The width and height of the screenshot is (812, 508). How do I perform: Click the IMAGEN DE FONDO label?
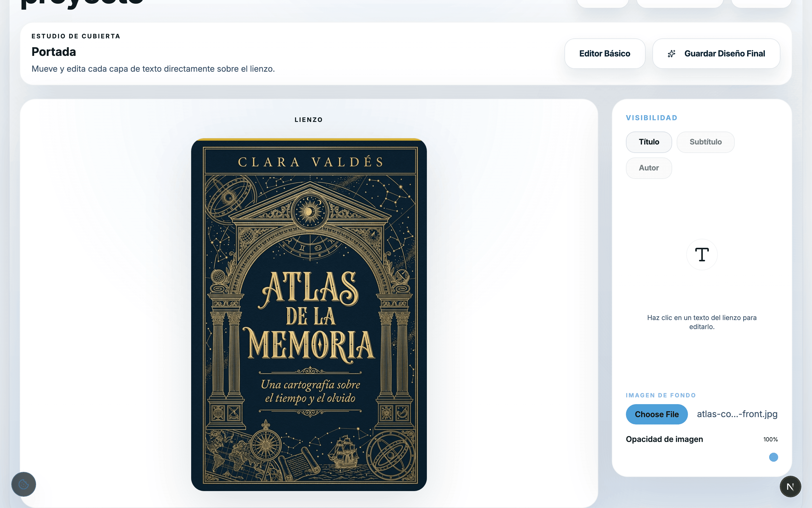coord(661,395)
